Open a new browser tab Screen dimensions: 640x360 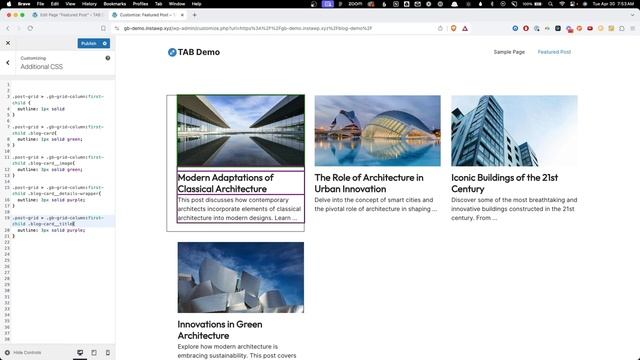tap(194, 15)
